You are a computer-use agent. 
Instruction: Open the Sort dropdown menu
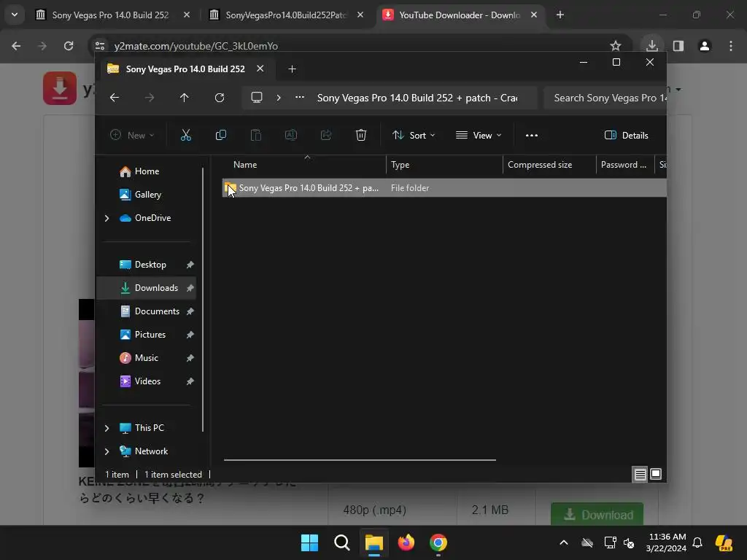(x=414, y=135)
